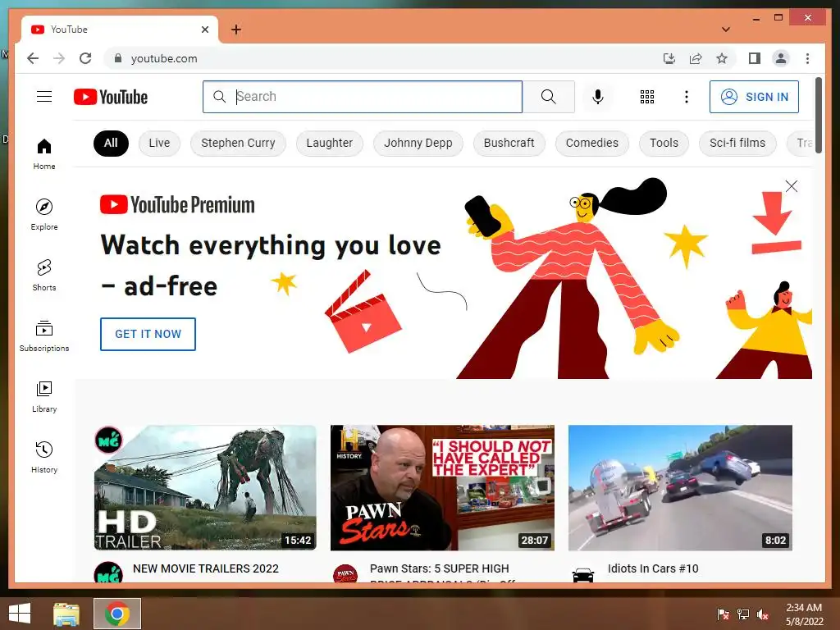Select the Johnny Depp filter chip
Screen dimensions: 840x630
pos(418,143)
